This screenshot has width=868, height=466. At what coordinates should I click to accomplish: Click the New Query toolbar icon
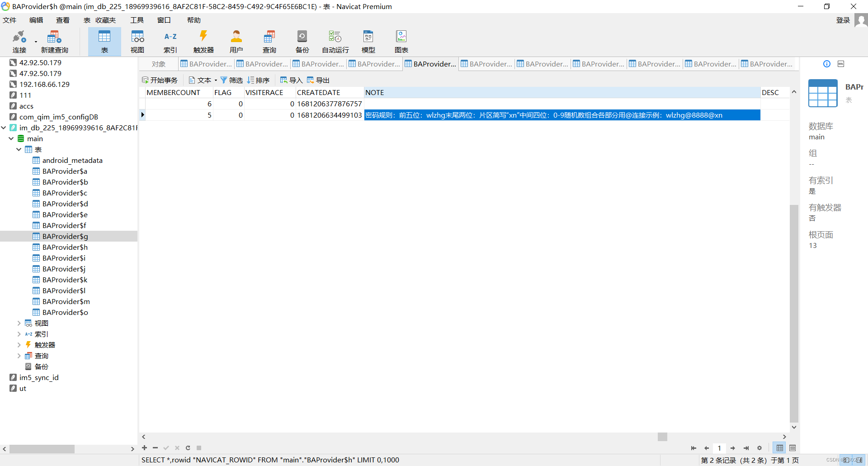pyautogui.click(x=54, y=42)
